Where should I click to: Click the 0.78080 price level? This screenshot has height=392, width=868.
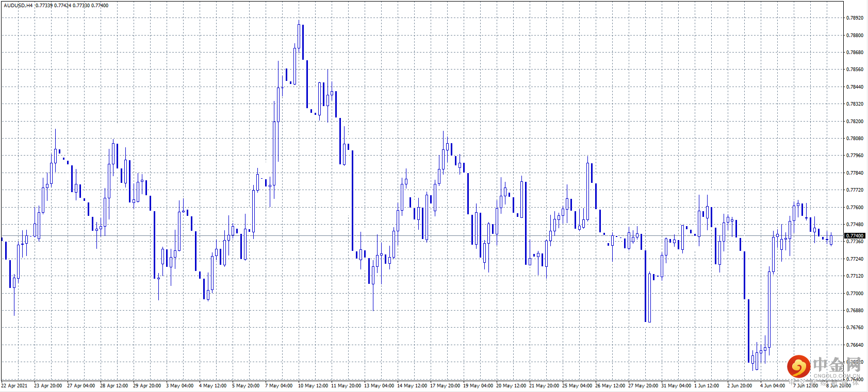tap(855, 139)
